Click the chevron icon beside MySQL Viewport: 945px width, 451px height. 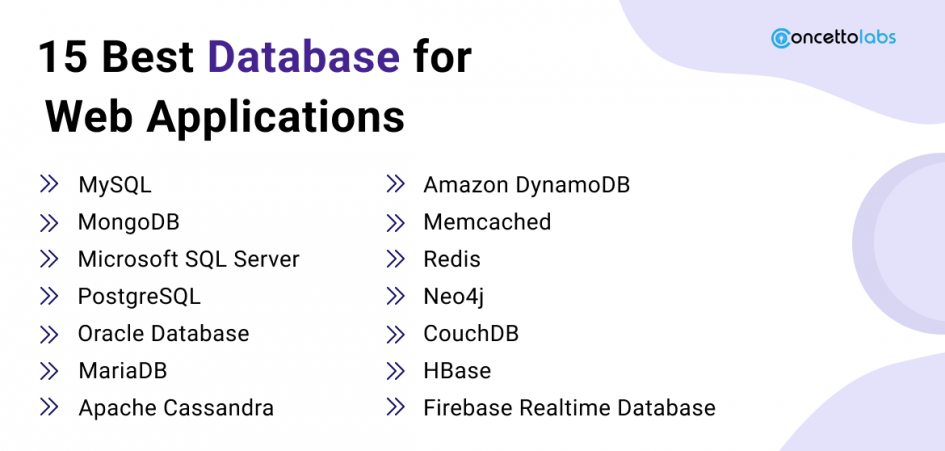(x=49, y=184)
